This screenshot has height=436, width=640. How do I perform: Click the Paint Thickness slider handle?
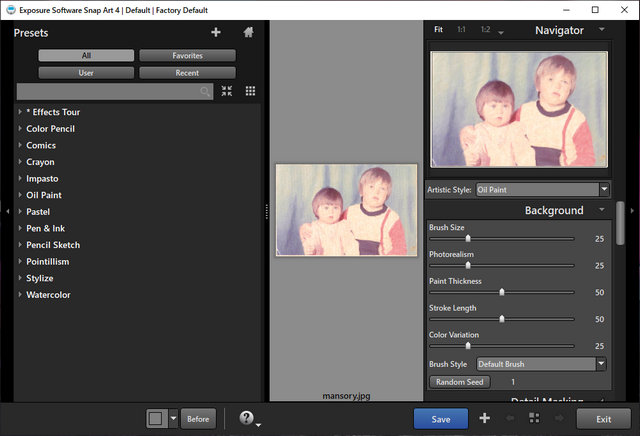tap(502, 292)
